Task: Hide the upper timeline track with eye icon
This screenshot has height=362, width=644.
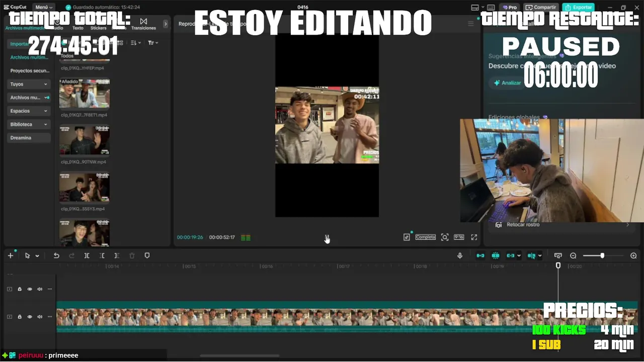Action: [30, 289]
